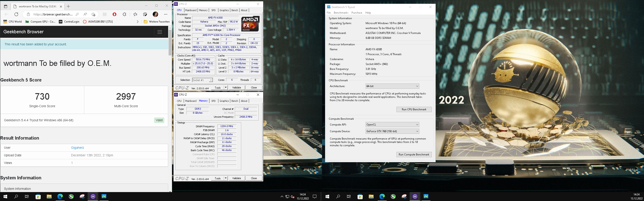Switch to Mainboard tab in CPU-Z CPU window
This screenshot has height=201, width=644.
191,10
